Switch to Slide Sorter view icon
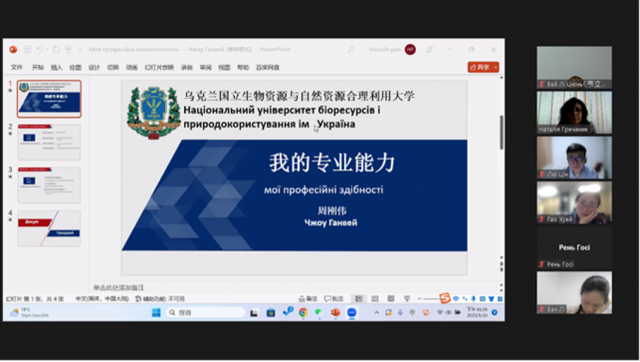The image size is (640, 362). 375,299
